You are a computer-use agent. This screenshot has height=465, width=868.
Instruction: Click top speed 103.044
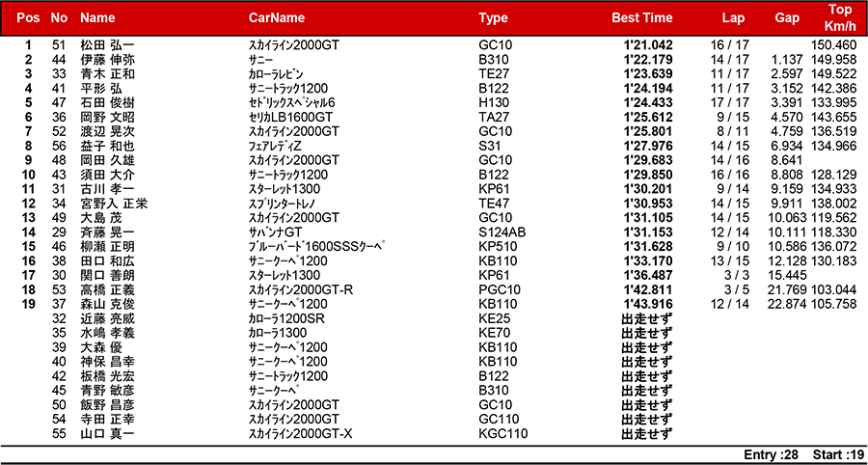tap(833, 290)
